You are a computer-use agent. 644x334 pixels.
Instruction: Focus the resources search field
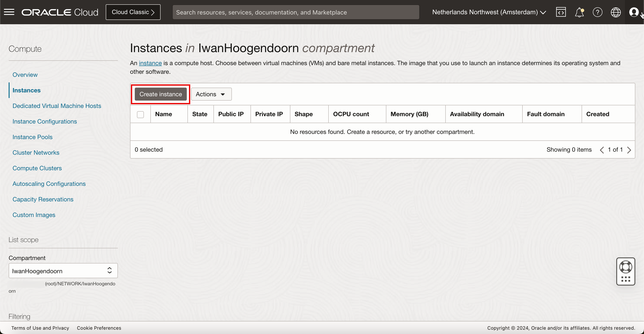coord(296,12)
